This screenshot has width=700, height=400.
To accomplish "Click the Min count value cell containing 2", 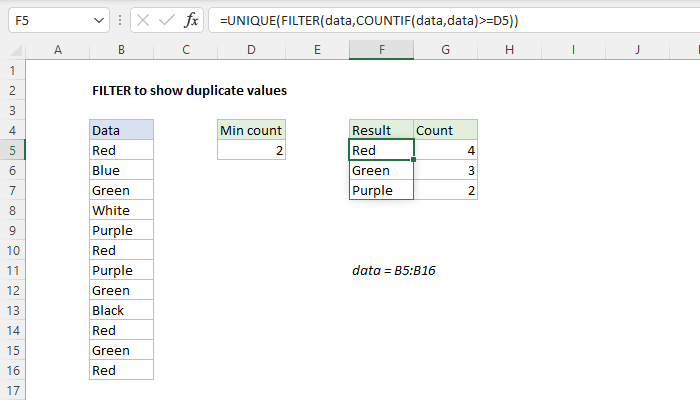I will click(x=251, y=150).
